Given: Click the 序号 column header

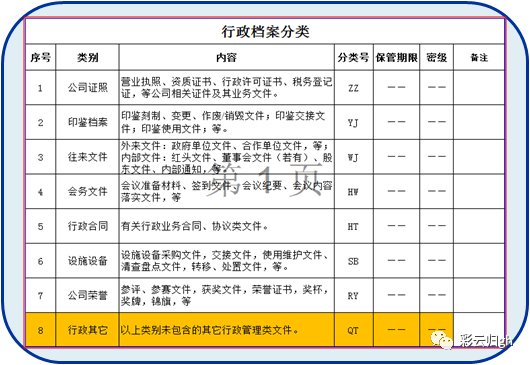Looking at the screenshot, I should point(41,57).
